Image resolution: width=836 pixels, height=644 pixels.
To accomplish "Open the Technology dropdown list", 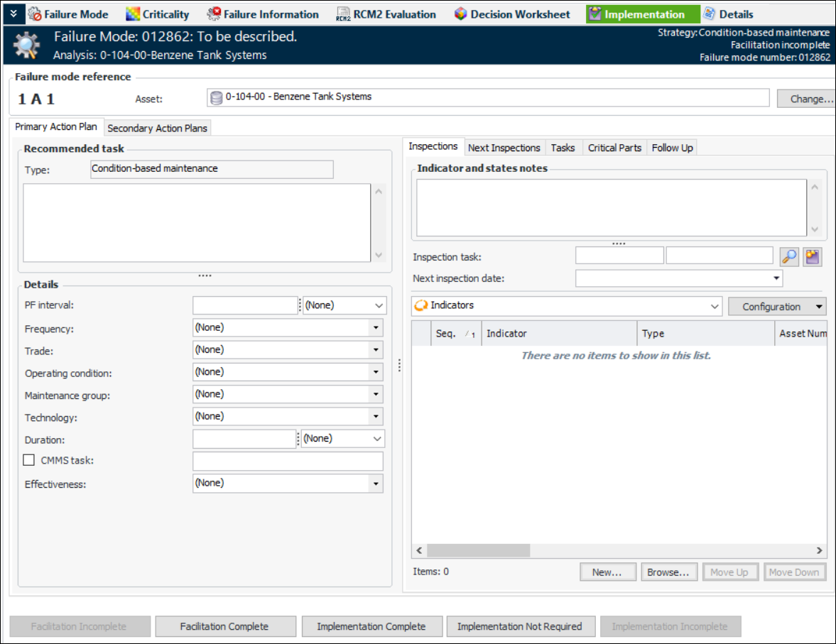I will coord(375,417).
